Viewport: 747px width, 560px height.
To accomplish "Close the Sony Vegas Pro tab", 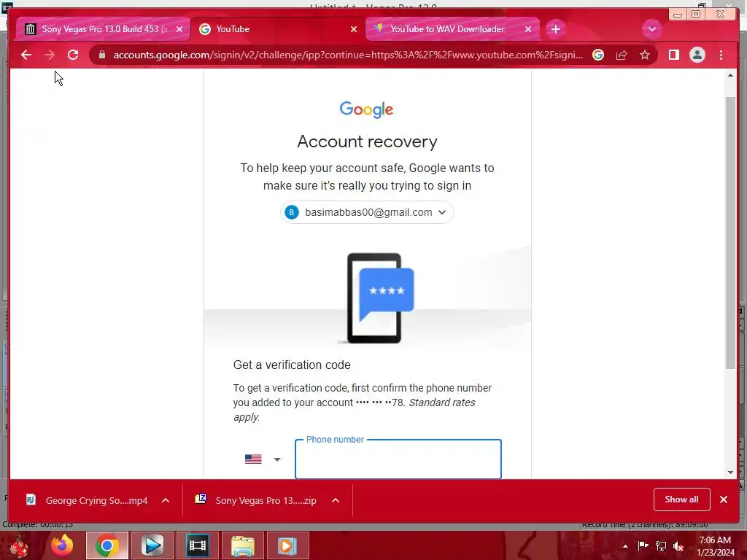I will [x=179, y=29].
